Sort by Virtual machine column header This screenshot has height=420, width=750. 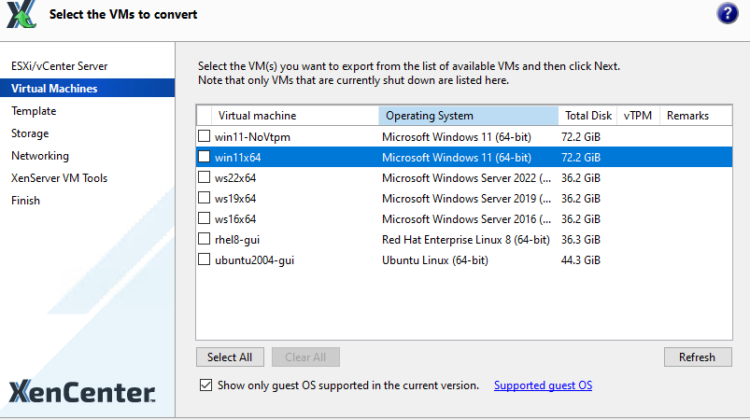coord(295,116)
